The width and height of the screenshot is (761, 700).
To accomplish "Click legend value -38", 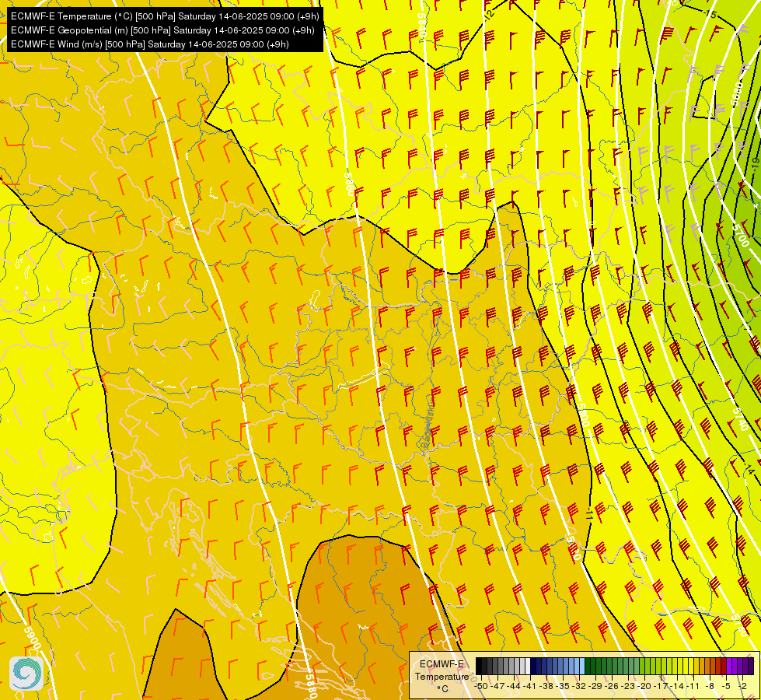I will coord(546,686).
